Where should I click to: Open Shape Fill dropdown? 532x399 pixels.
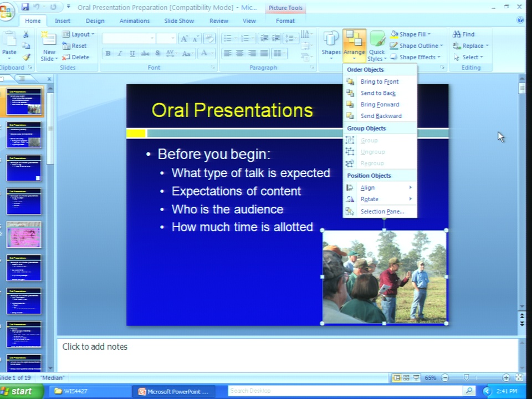tap(411, 34)
